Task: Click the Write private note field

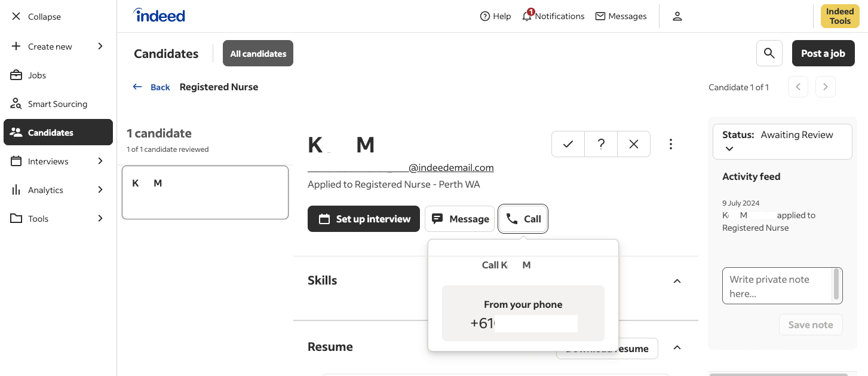Action: [x=777, y=286]
